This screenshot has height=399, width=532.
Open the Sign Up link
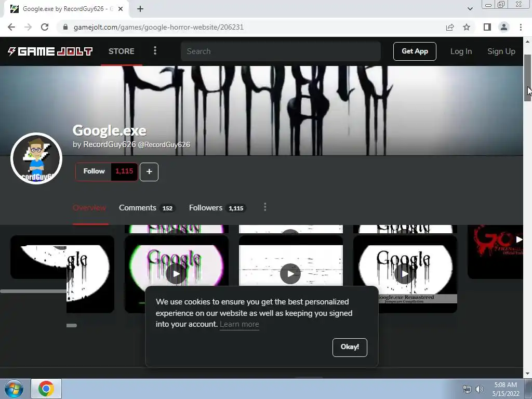point(501,51)
